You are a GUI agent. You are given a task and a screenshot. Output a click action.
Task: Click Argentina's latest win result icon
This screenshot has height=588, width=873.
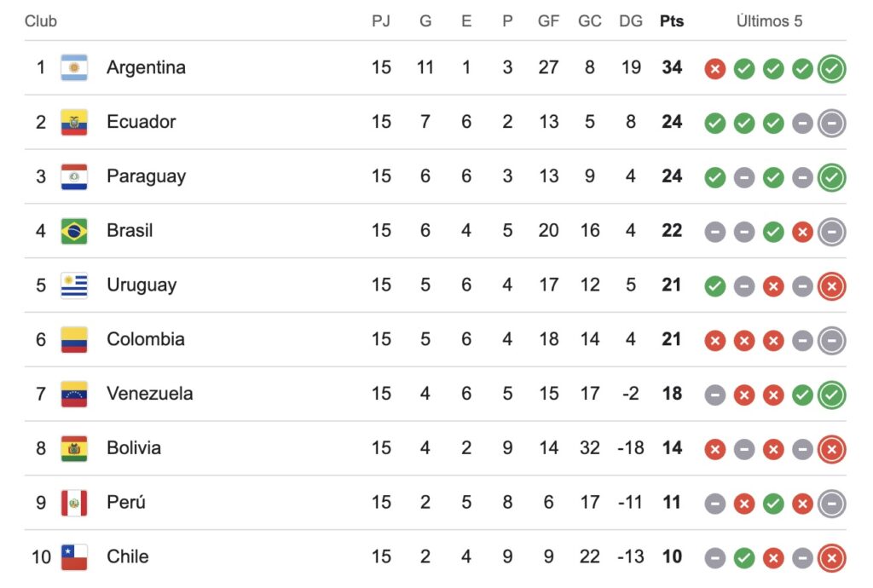[831, 69]
